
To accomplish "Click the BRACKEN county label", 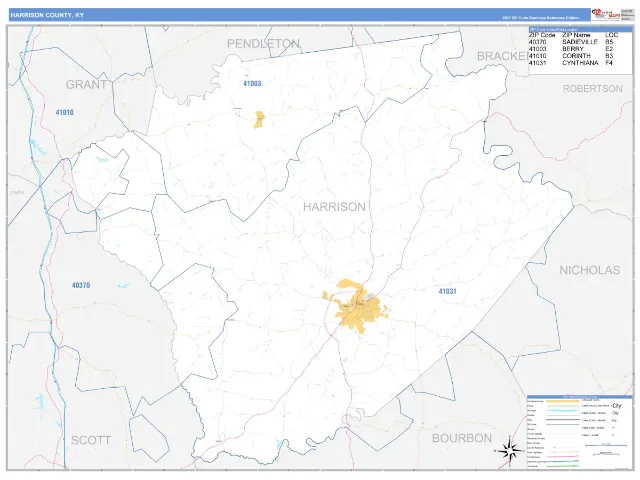I will click(503, 56).
